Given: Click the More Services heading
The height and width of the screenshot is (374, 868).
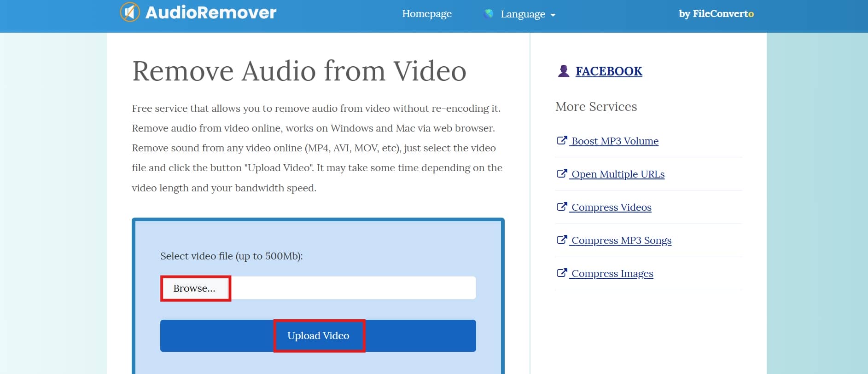Looking at the screenshot, I should coord(596,107).
